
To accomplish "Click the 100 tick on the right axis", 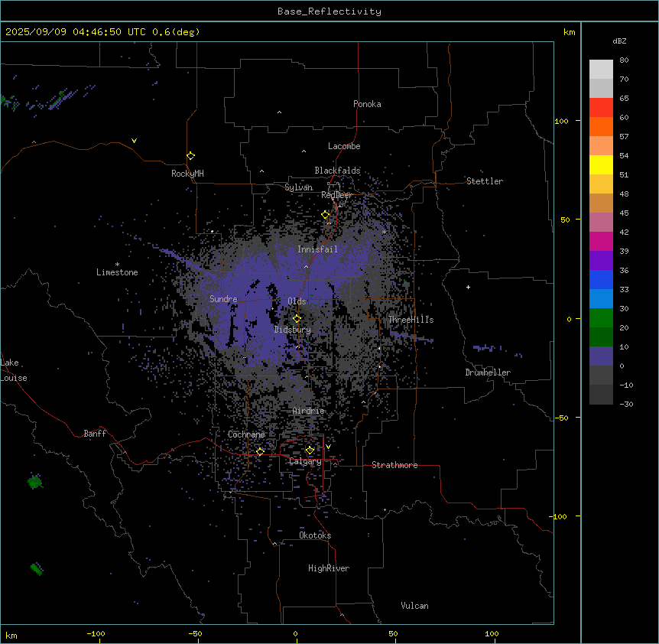I will pyautogui.click(x=561, y=121).
